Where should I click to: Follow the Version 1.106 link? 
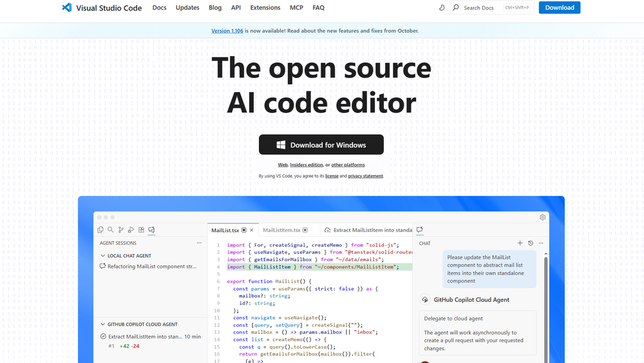click(227, 31)
